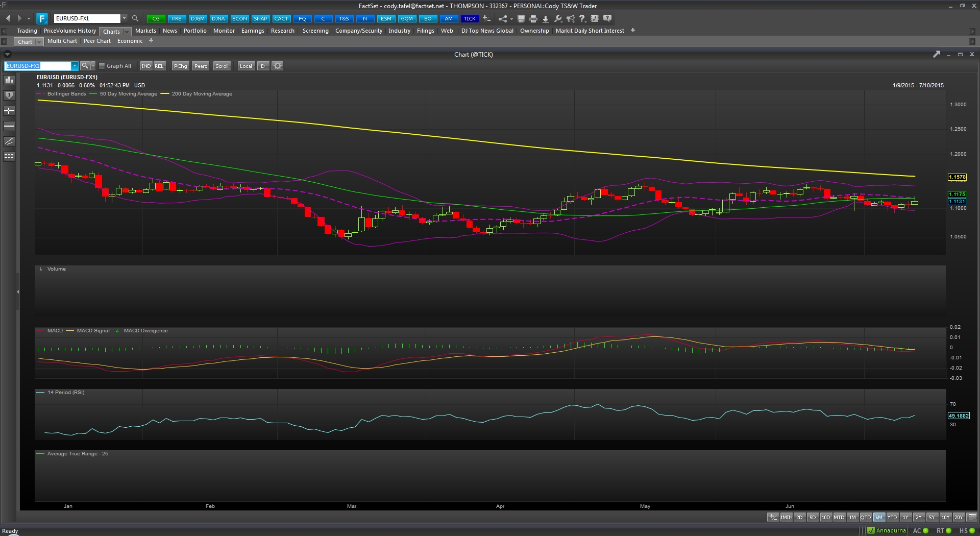Add a new top-level tab with plus
The height and width of the screenshot is (536, 980).
(x=633, y=31)
